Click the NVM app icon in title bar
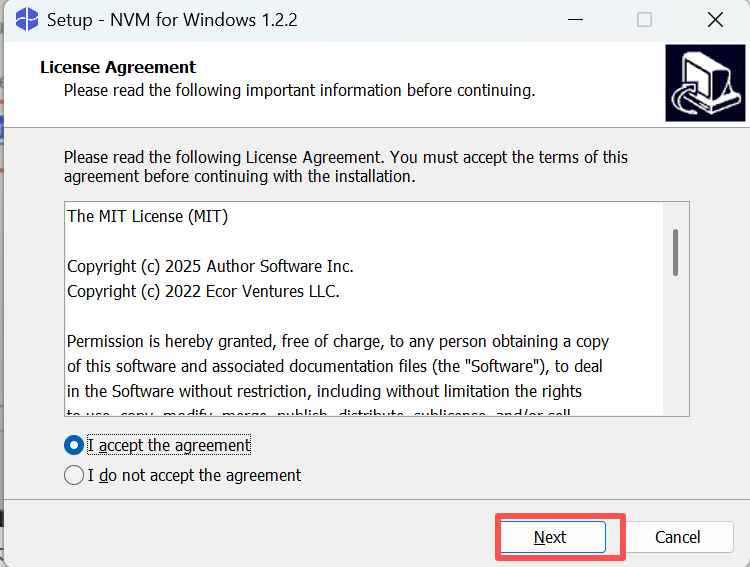The image size is (750, 567). click(x=27, y=20)
